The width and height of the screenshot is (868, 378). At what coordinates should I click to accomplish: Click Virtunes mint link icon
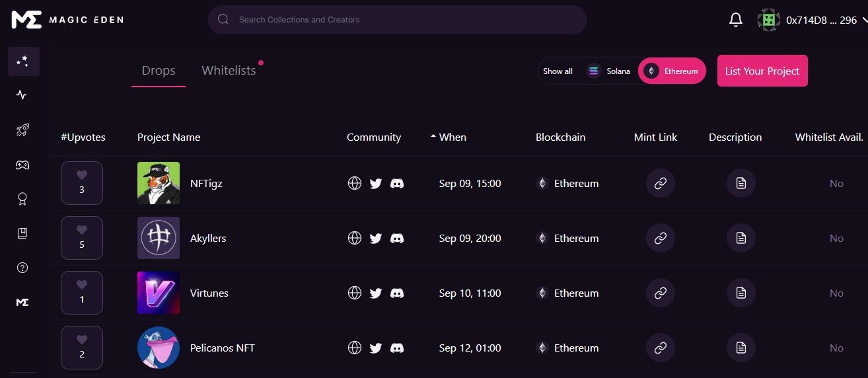[x=660, y=293]
